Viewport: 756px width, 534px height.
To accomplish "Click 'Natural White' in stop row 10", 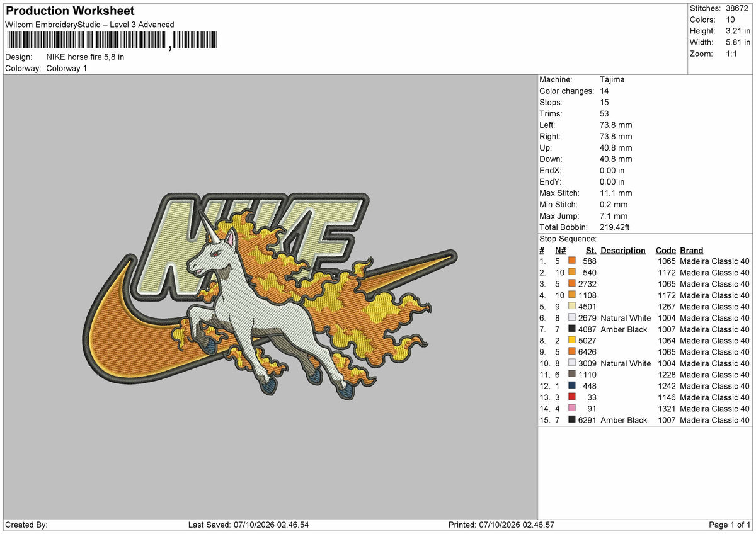I will click(x=626, y=363).
